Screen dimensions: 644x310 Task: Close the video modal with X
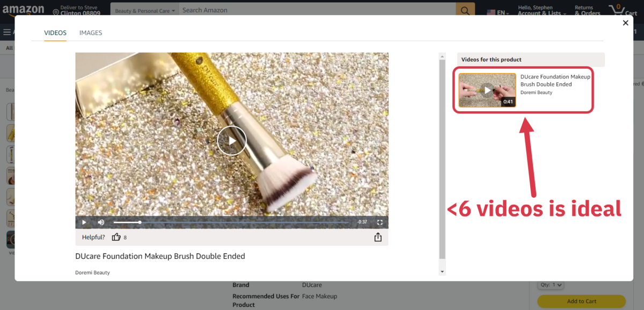coord(625,23)
